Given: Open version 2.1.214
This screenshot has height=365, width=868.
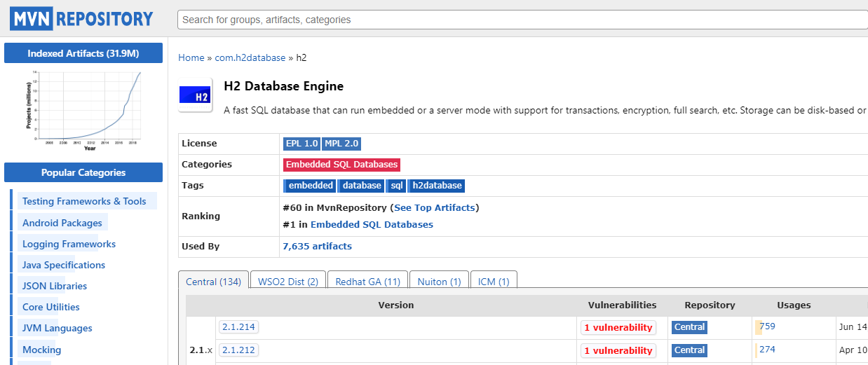Looking at the screenshot, I should point(239,327).
